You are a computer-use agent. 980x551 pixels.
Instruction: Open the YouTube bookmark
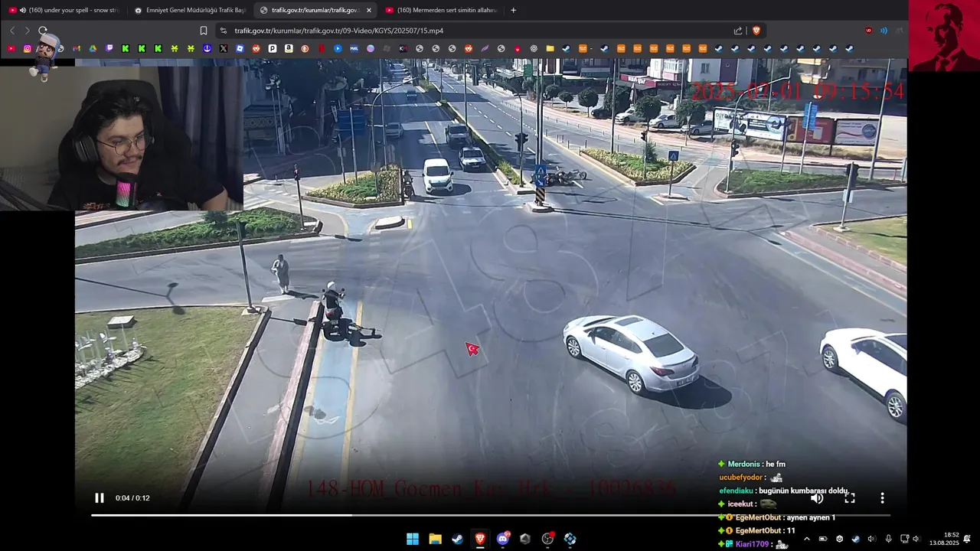[x=11, y=48]
